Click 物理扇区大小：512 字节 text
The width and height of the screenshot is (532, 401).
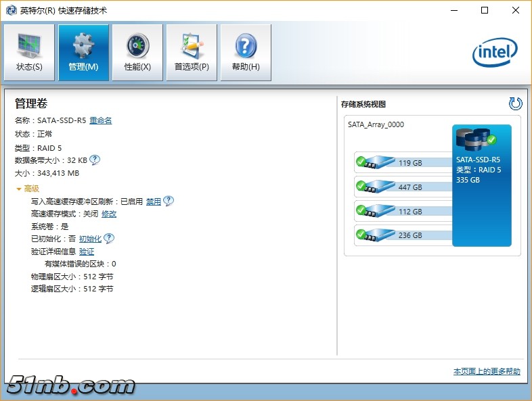72,277
